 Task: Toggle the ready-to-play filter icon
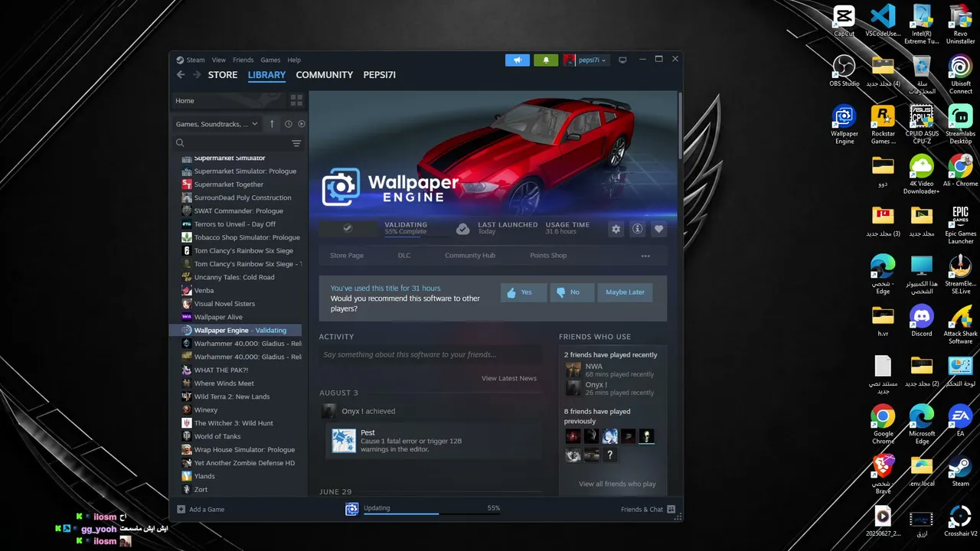tap(302, 124)
